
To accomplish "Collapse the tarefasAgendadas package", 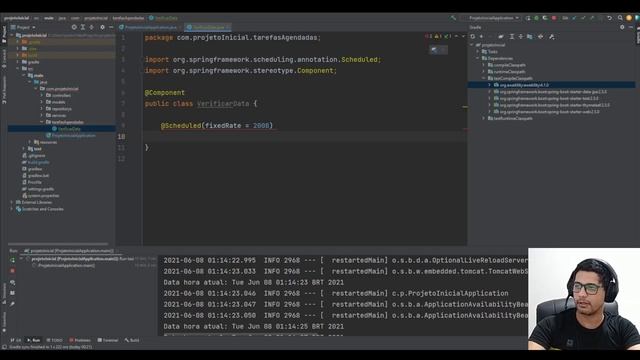I will coord(42,122).
